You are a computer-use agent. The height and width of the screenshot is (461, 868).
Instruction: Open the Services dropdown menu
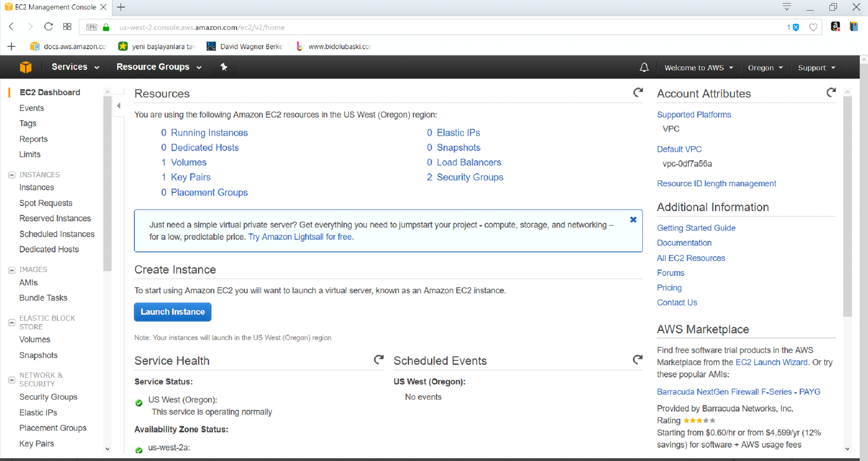[x=75, y=67]
